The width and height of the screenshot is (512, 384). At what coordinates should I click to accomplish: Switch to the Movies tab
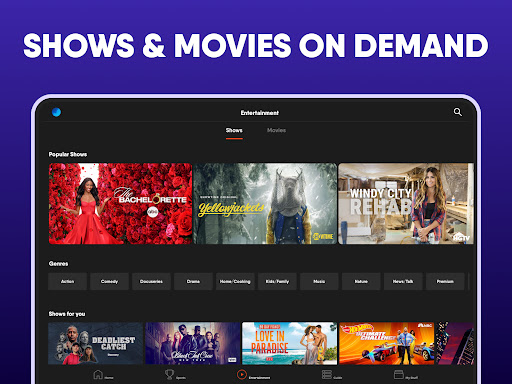[x=276, y=130]
